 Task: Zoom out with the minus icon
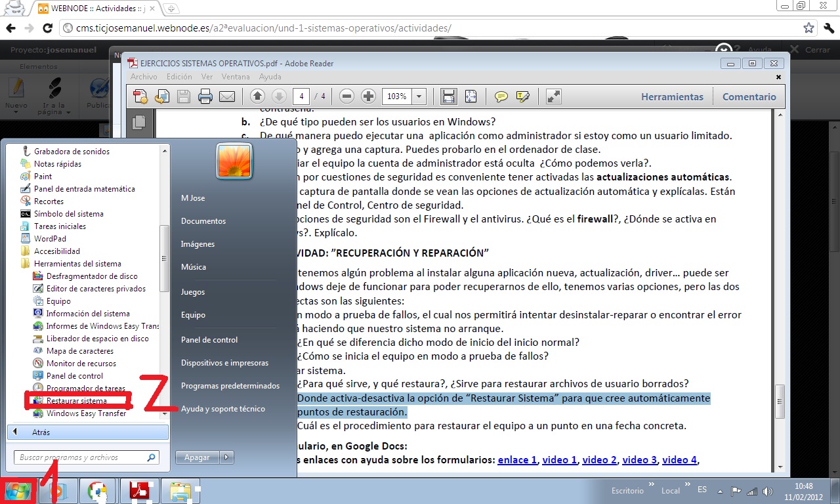pyautogui.click(x=347, y=96)
